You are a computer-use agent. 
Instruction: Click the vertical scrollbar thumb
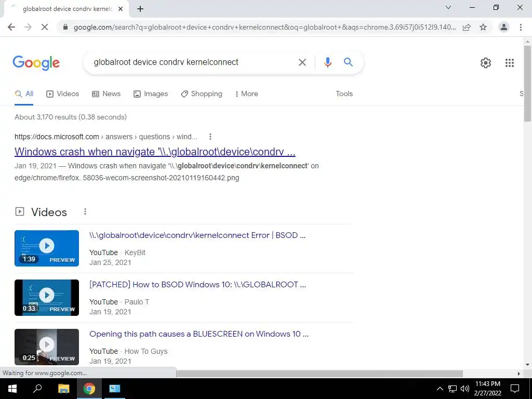click(527, 83)
